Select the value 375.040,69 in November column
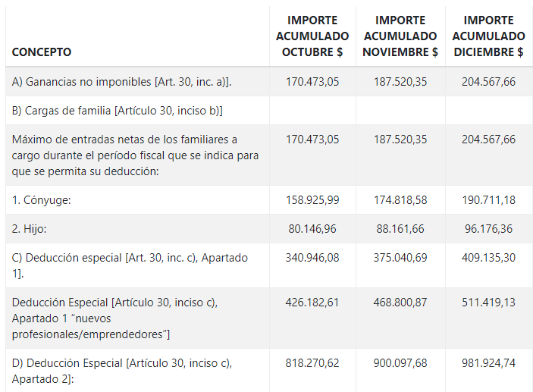533x392 pixels. tap(400, 258)
